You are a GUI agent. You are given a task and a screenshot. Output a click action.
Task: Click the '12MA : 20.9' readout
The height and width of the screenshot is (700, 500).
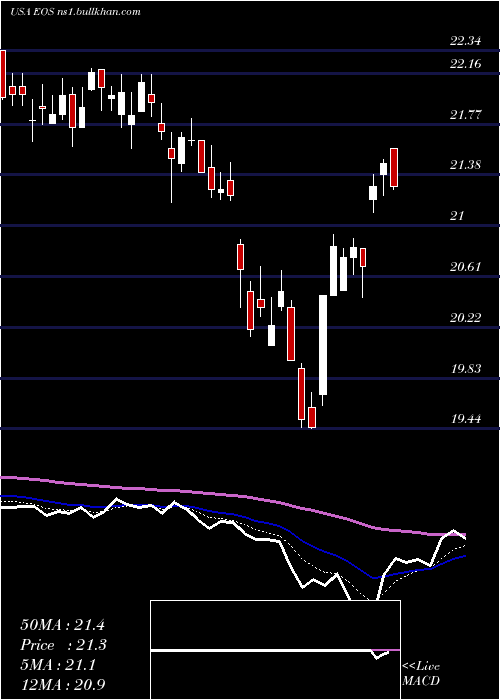point(63,684)
